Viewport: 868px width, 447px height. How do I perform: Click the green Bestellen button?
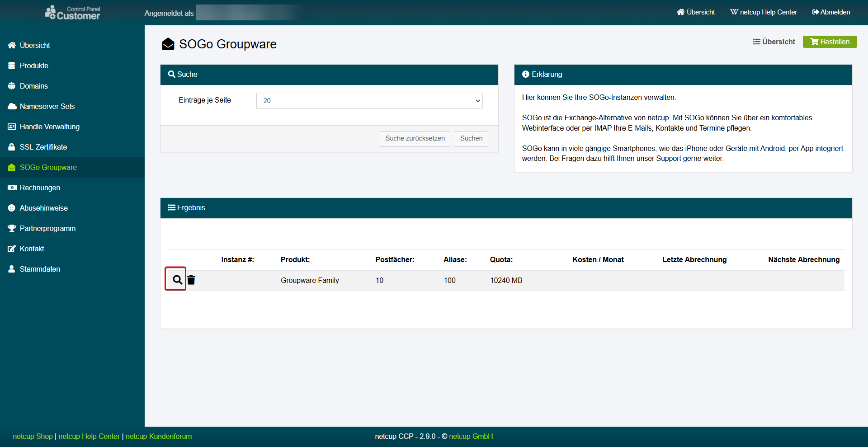[x=830, y=42]
